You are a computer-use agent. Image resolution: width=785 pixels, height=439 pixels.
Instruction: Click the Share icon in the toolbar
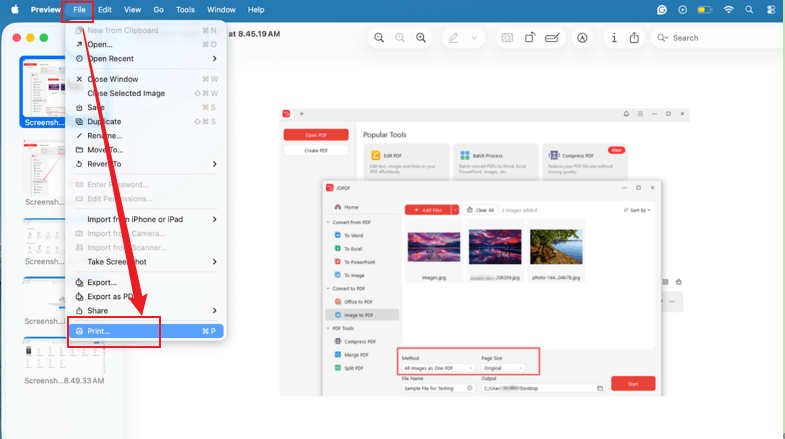click(634, 38)
